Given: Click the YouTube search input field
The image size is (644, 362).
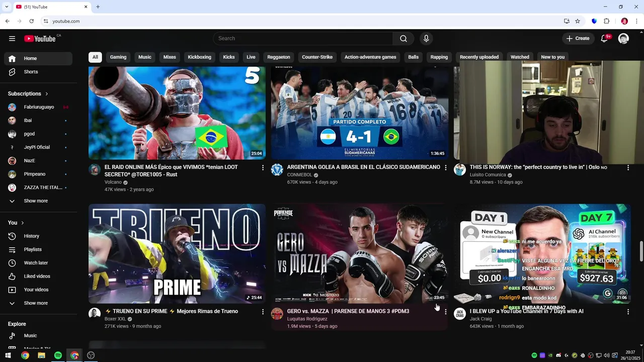Looking at the screenshot, I should tap(303, 39).
